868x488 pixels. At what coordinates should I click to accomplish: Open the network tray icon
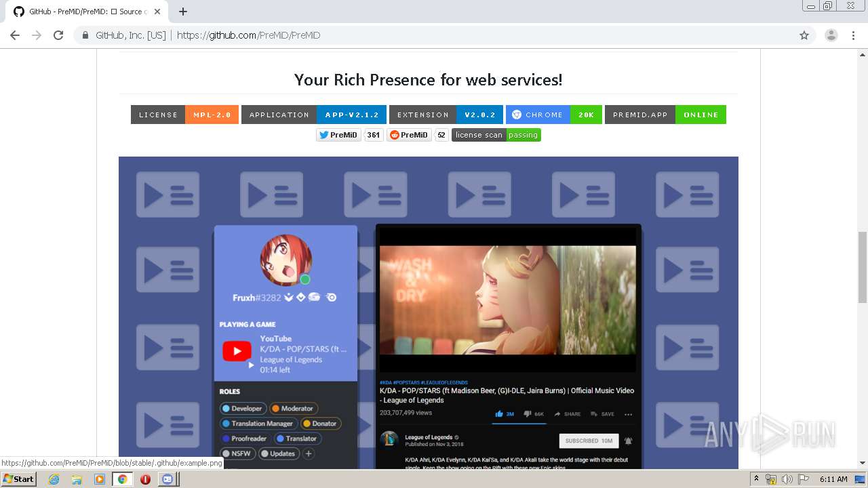[x=771, y=479]
